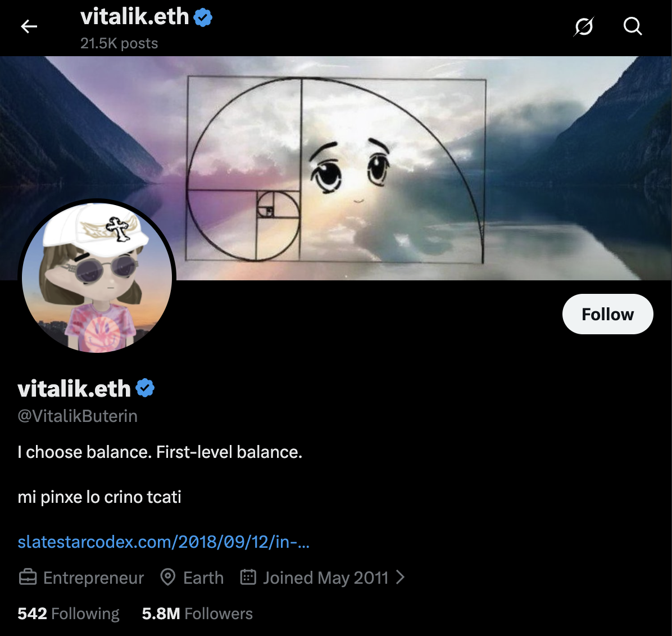Click the verified badge in the header
The height and width of the screenshot is (636, 672).
point(203,17)
